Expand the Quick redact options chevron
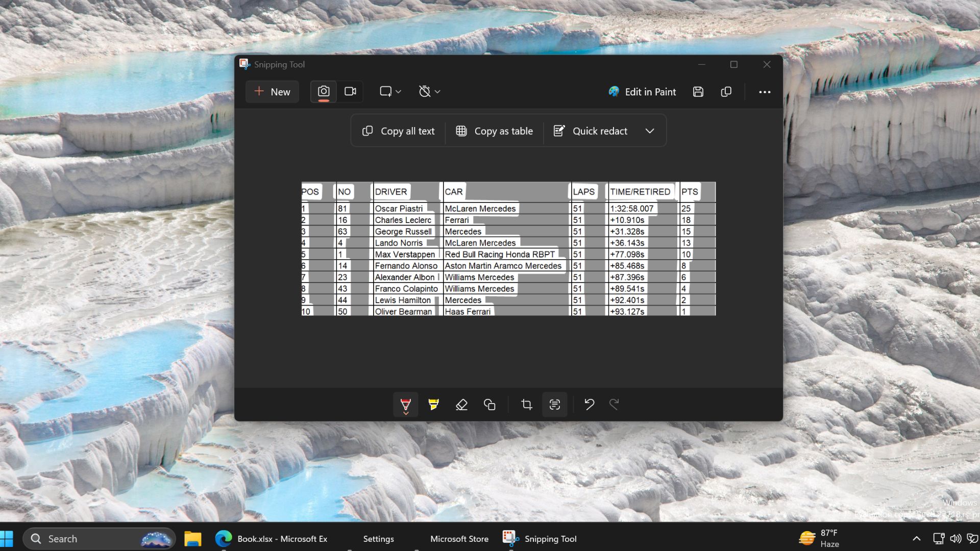Image resolution: width=980 pixels, height=551 pixels. [x=649, y=131]
